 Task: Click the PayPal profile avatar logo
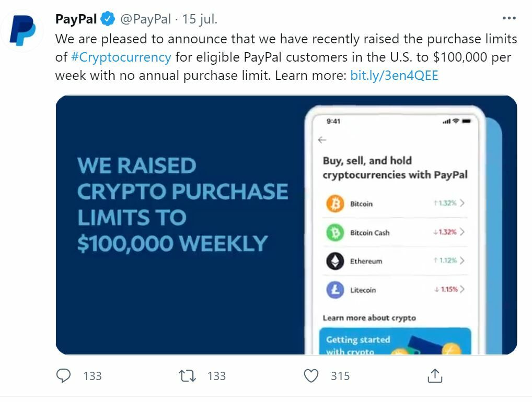(23, 30)
